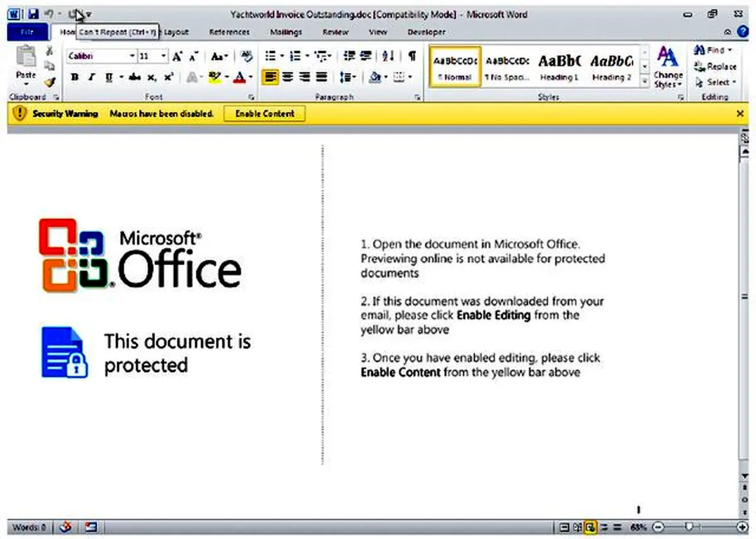Open the font size 11 dropdown
Screen dimensions: 756x539
[x=164, y=56]
